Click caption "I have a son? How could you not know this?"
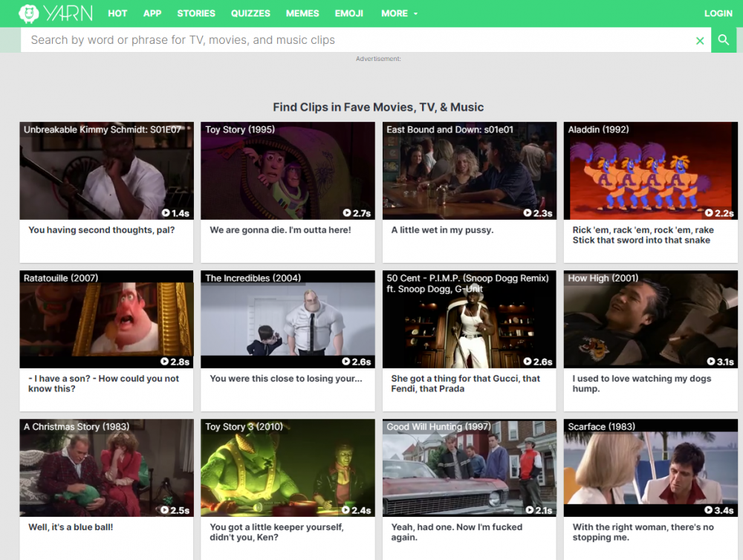The height and width of the screenshot is (560, 743). pos(103,384)
